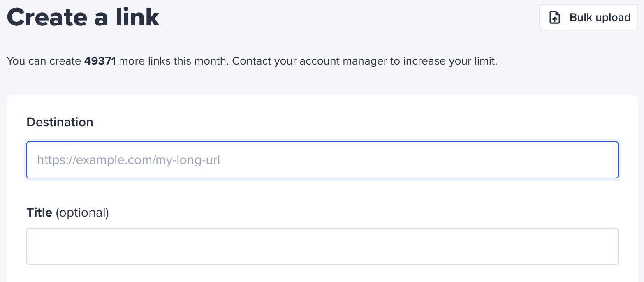Click the "You can create" text

[44, 62]
